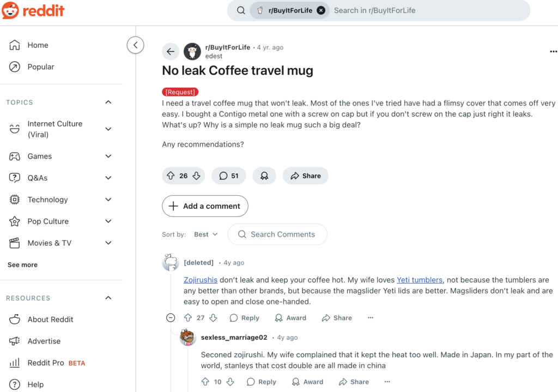The height and width of the screenshot is (392, 558).
Task: Click Add a comment
Action: 205,206
